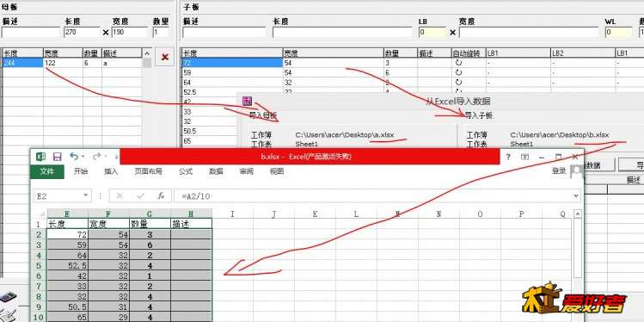Click the red X delete button beside mother board list
The height and width of the screenshot is (322, 644).
click(165, 57)
